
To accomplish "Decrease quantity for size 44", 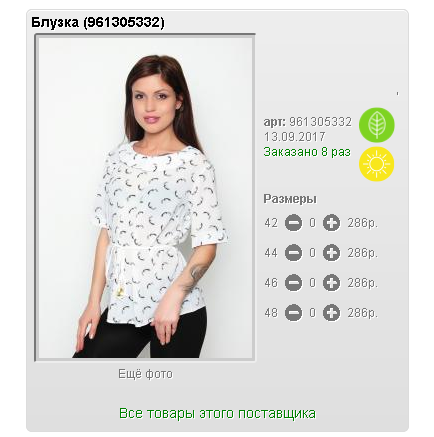I will tap(293, 253).
